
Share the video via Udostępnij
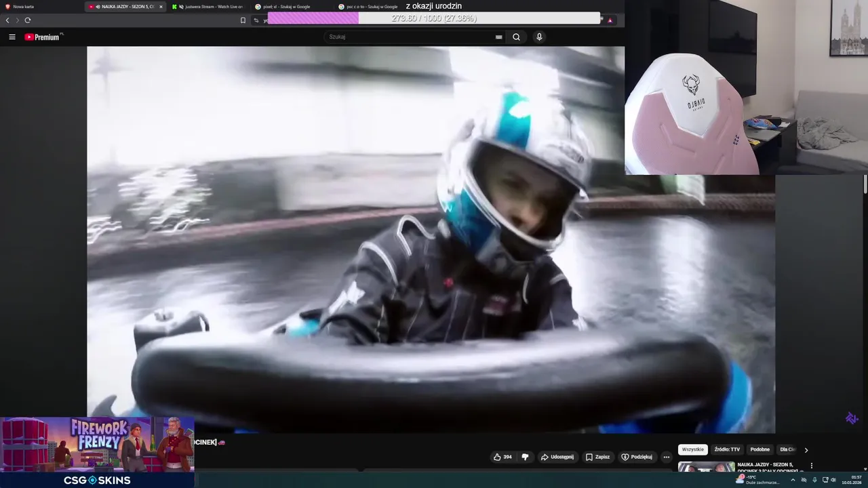point(557,457)
